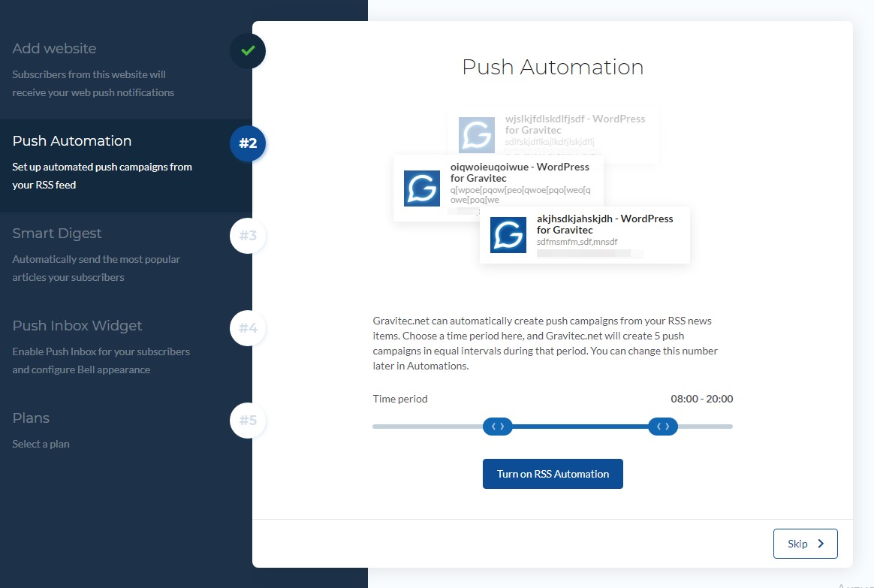The image size is (874, 588).
Task: Click Gravitec logo in akjhsdkjahskjdh notification
Action: (508, 234)
